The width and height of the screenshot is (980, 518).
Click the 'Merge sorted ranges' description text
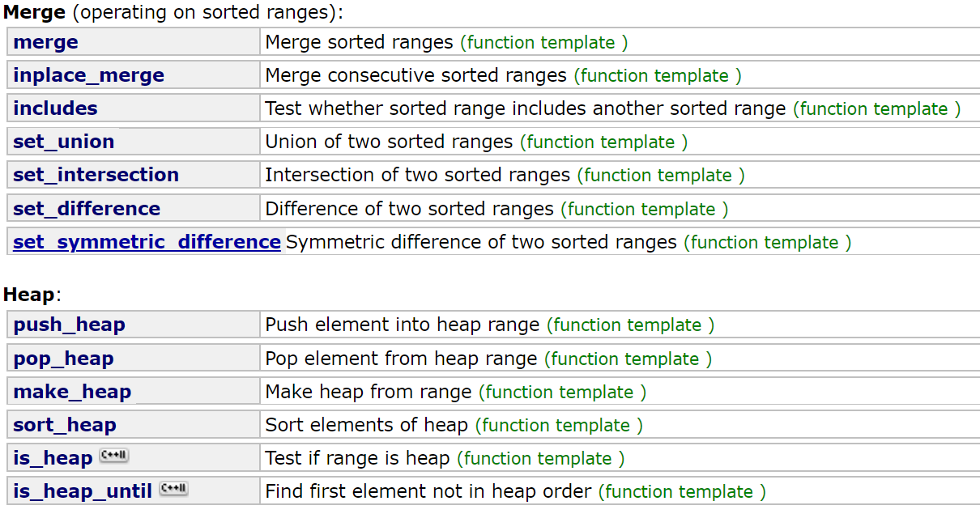tap(359, 42)
